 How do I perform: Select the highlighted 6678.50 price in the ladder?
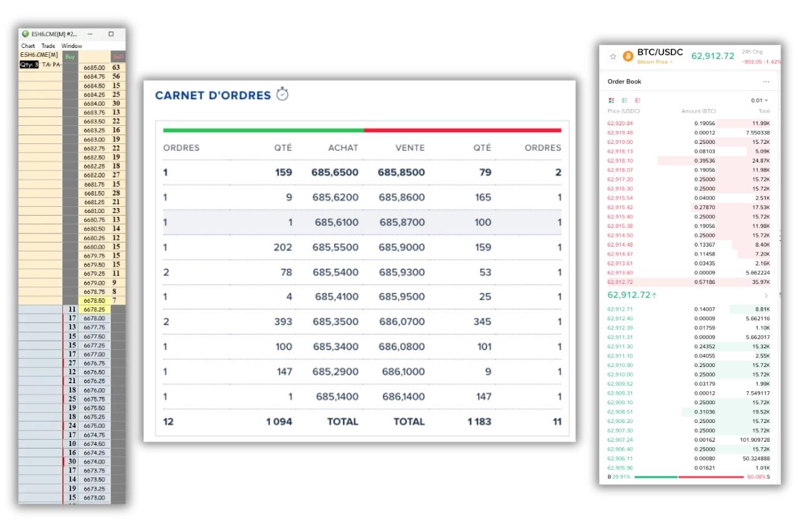point(94,300)
